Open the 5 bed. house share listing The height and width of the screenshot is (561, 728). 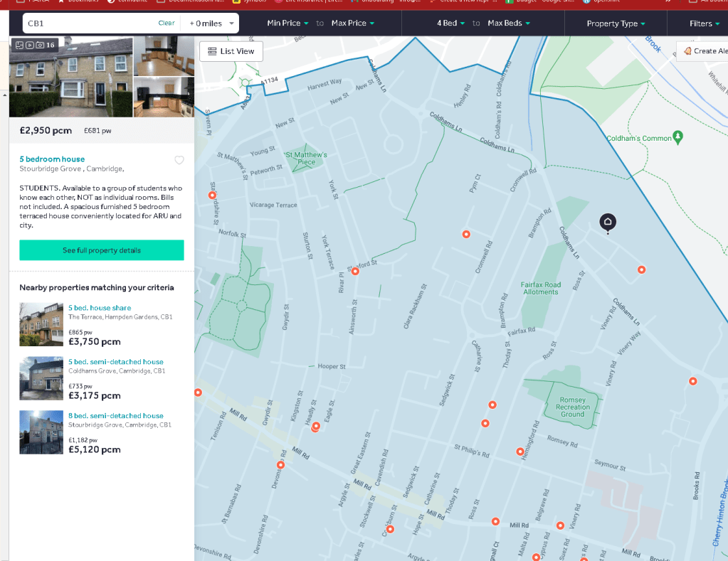point(100,308)
